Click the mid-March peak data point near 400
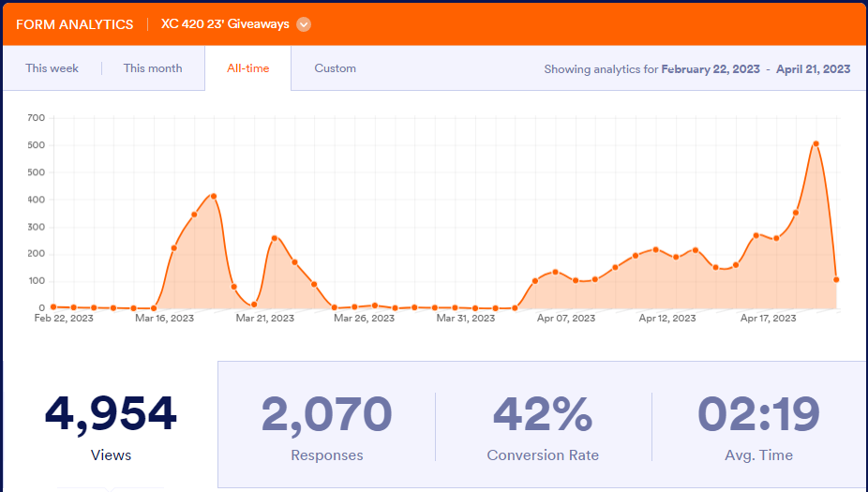868x492 pixels. 214,196
